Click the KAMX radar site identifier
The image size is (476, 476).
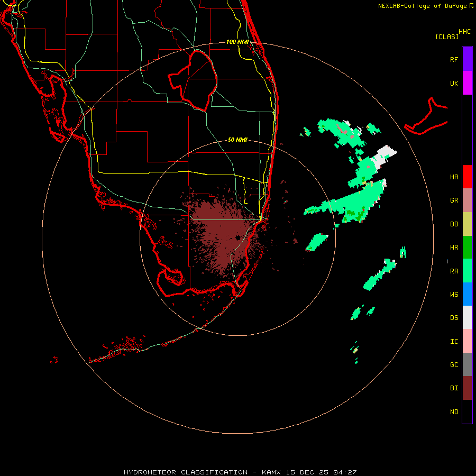[x=271, y=472]
